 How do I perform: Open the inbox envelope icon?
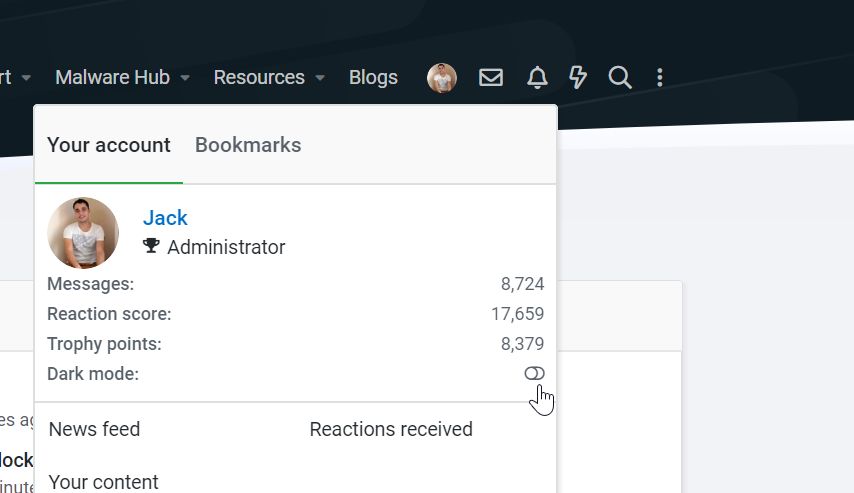point(491,77)
